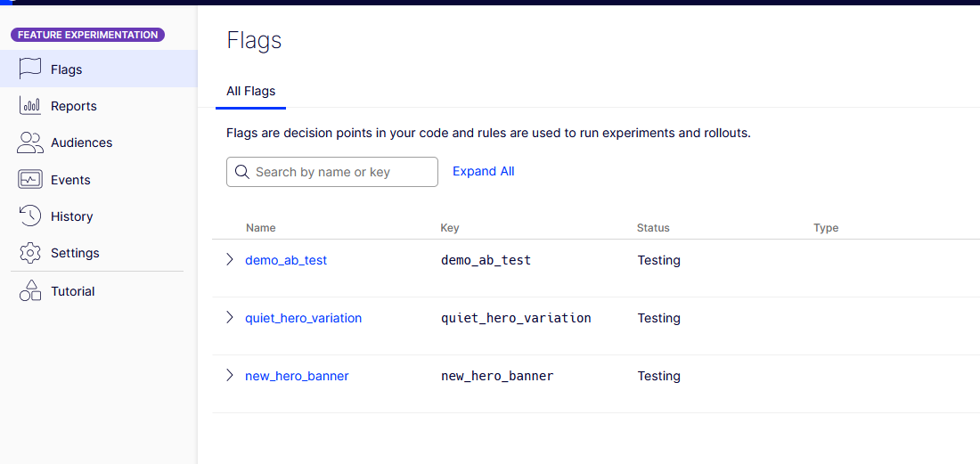Screen dimensions: 980x464
Task: Expand the demo_ab_test flag row
Action: tap(229, 259)
